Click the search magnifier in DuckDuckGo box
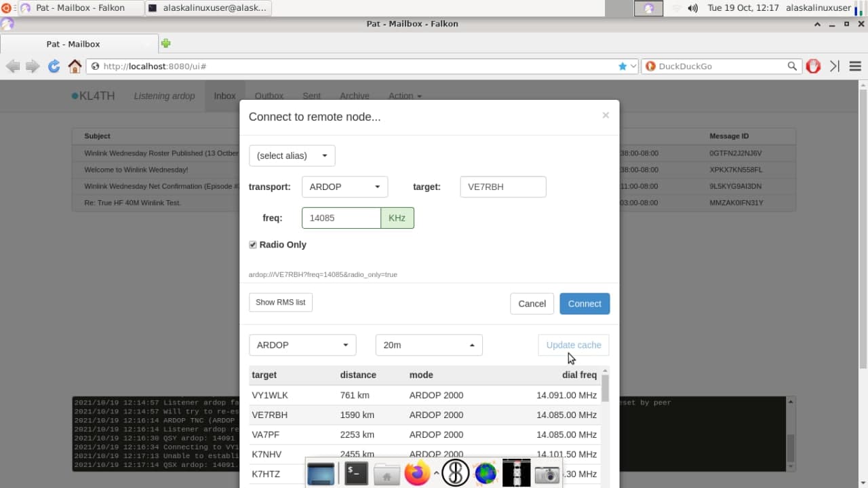Viewport: 868px width, 488px height. 792,67
